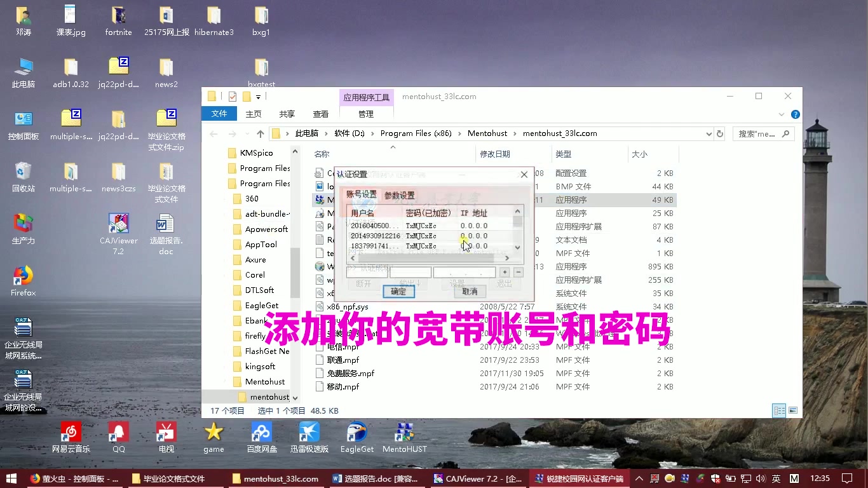This screenshot has height=488, width=868.
Task: Launch 网易云音乐 from the desktop
Action: tap(71, 437)
